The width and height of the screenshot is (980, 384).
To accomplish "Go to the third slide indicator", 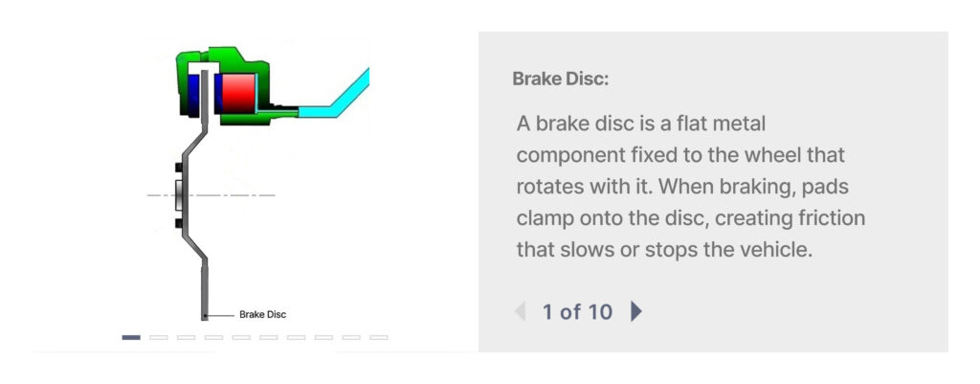I will point(187,337).
